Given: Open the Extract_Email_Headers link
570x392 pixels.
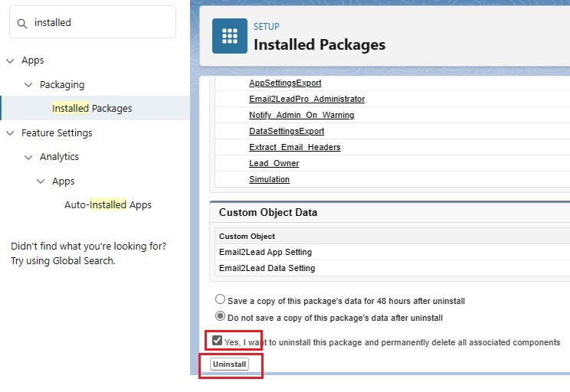Looking at the screenshot, I should [x=295, y=147].
